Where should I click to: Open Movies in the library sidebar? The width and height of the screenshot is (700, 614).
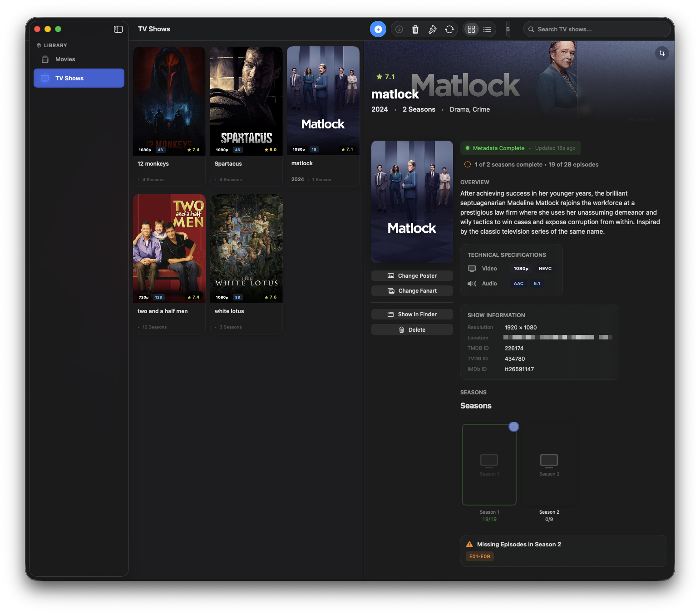[x=65, y=59]
